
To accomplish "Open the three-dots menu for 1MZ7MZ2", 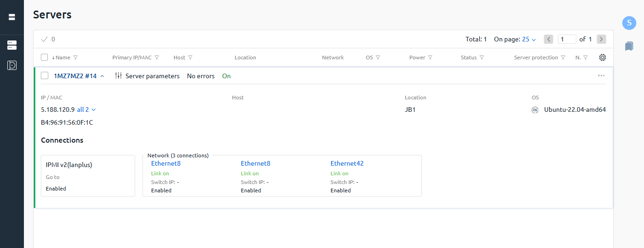I will click(601, 75).
